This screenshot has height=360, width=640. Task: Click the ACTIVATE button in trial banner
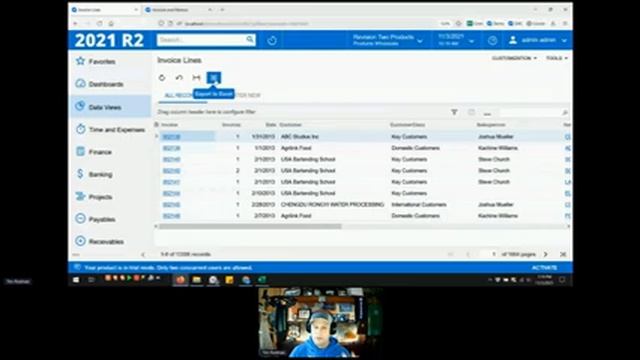click(x=544, y=268)
